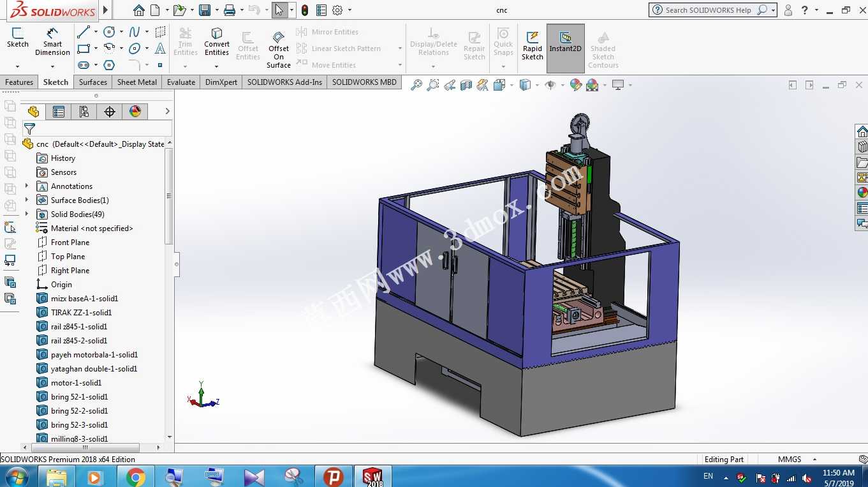
Task: Open Convert Entities dropdown arrow
Action: [217, 66]
